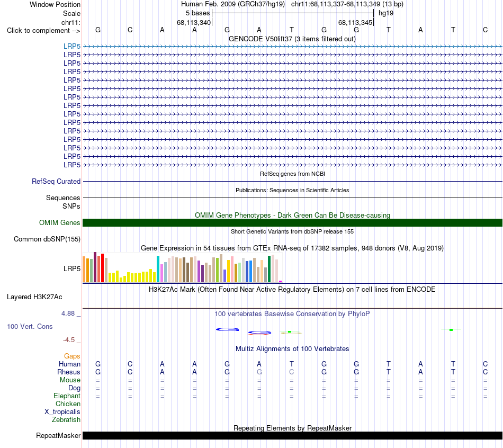Click the light-blue highlighted LRP5 transcript label

point(72,47)
